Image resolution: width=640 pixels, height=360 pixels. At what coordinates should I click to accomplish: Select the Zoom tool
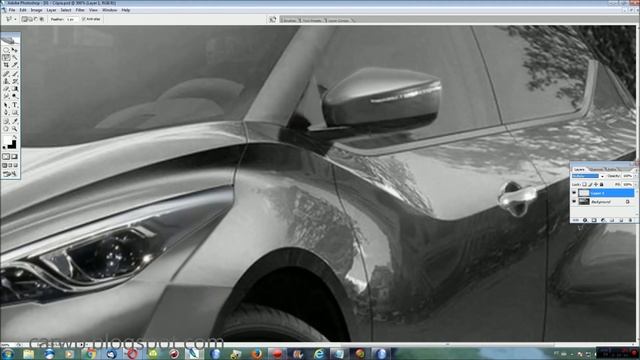tap(15, 129)
